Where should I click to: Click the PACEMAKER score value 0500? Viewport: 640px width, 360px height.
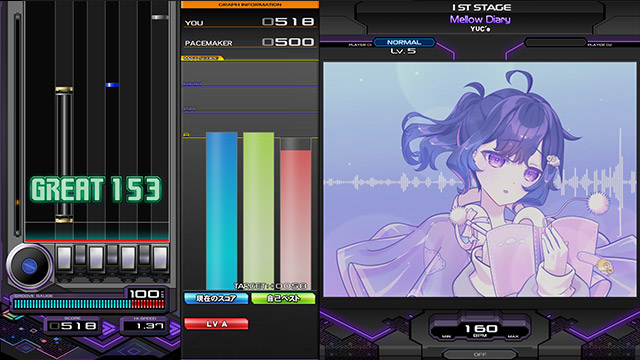point(288,42)
